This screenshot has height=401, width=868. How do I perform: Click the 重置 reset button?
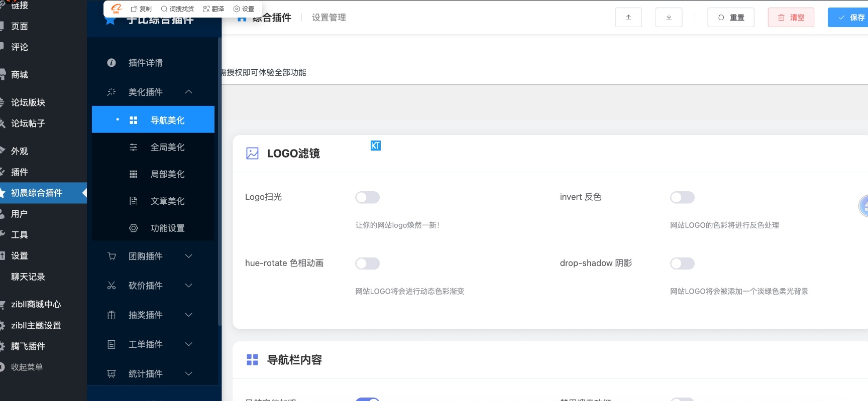(731, 18)
